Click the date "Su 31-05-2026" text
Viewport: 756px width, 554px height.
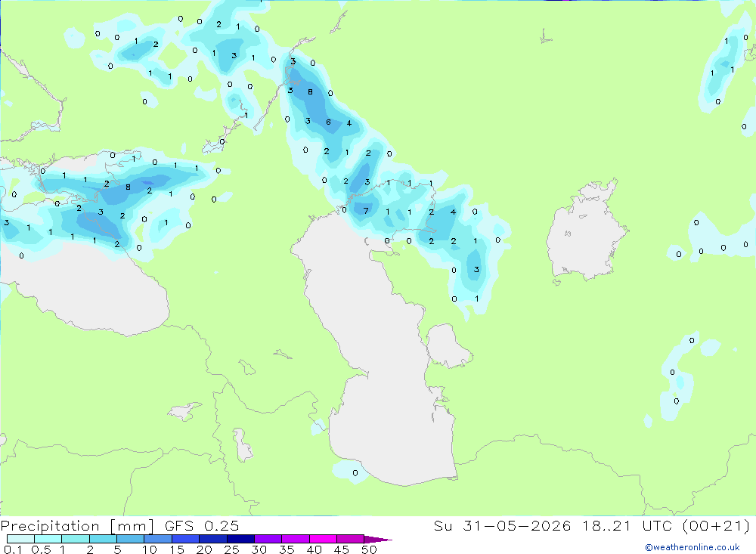click(503, 525)
